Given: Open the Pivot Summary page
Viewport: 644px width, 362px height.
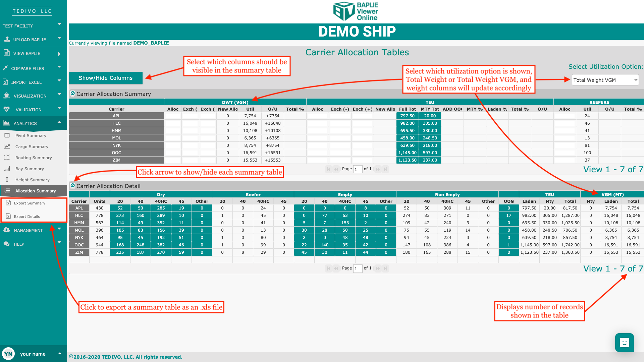Looking at the screenshot, I should 31,135.
